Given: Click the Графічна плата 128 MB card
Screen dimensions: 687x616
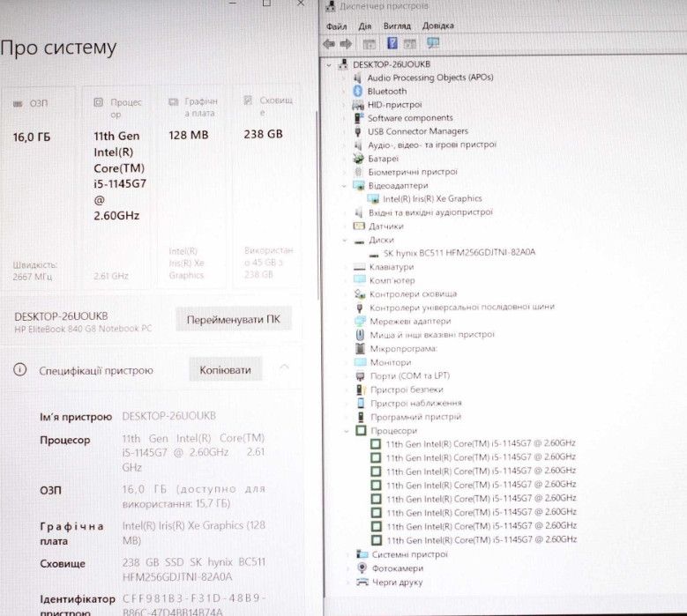Looking at the screenshot, I should tap(192, 188).
